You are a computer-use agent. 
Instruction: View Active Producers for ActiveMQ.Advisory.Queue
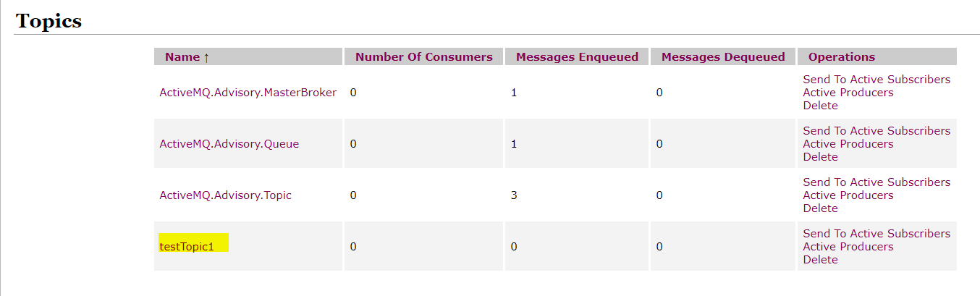click(x=848, y=144)
